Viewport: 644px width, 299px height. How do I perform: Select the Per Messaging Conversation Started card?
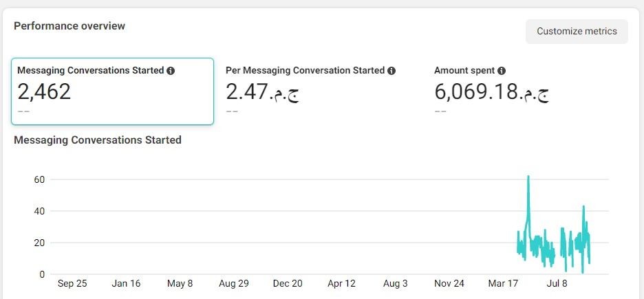pyautogui.click(x=321, y=91)
